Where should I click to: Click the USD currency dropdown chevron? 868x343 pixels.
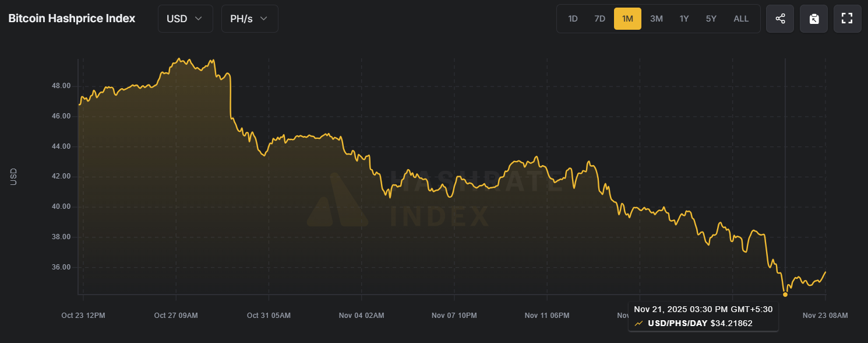199,19
